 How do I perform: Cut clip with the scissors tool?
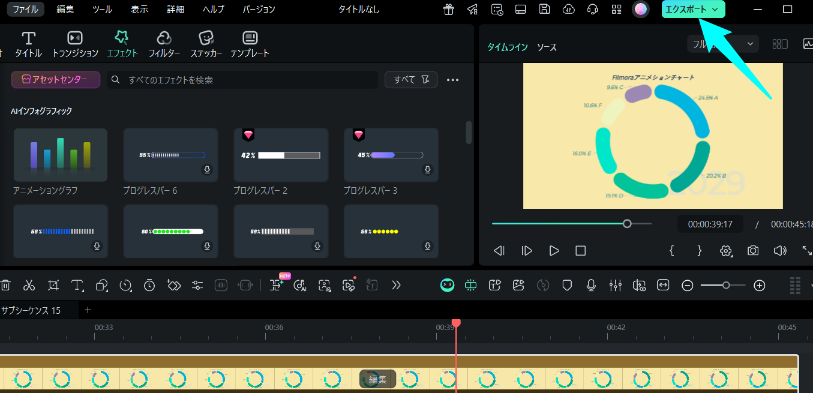[29, 285]
